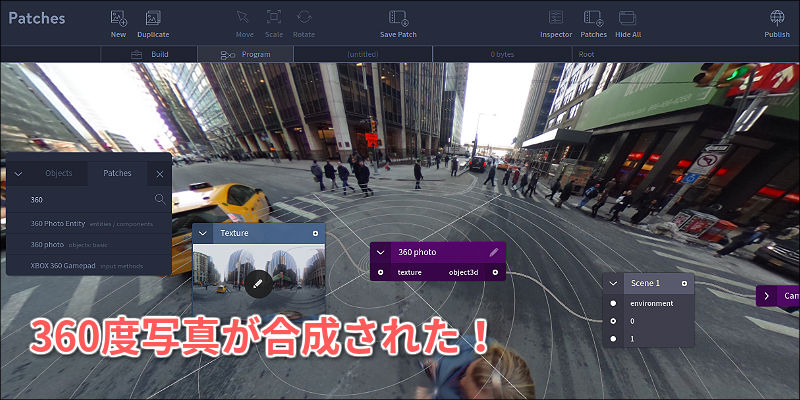The width and height of the screenshot is (800, 400).
Task: Click the Save Patch icon
Action: (x=398, y=18)
